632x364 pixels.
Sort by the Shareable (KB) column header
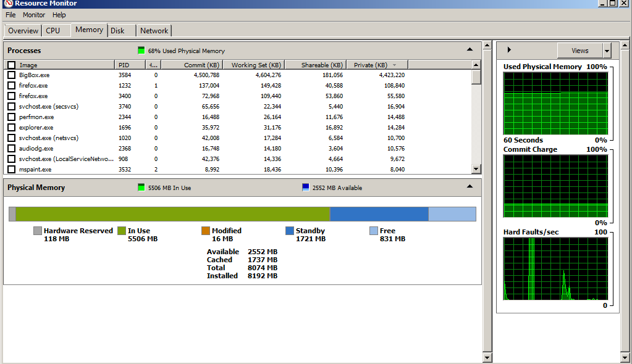point(316,65)
